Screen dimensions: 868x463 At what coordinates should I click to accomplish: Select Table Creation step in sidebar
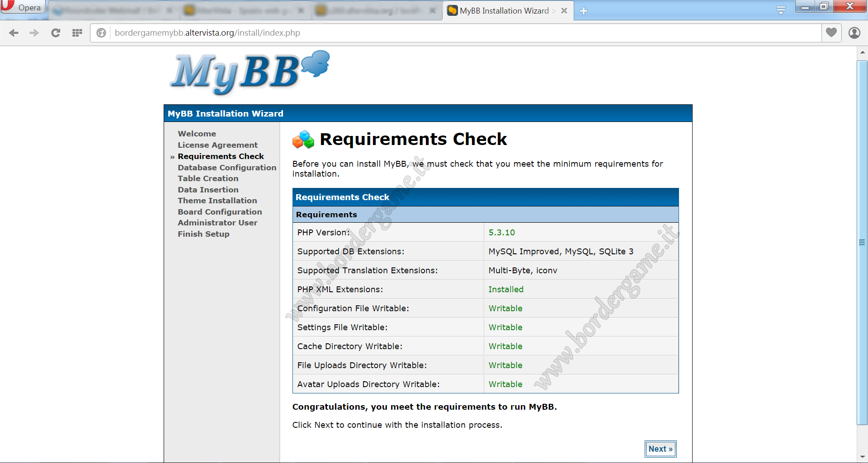coord(208,178)
